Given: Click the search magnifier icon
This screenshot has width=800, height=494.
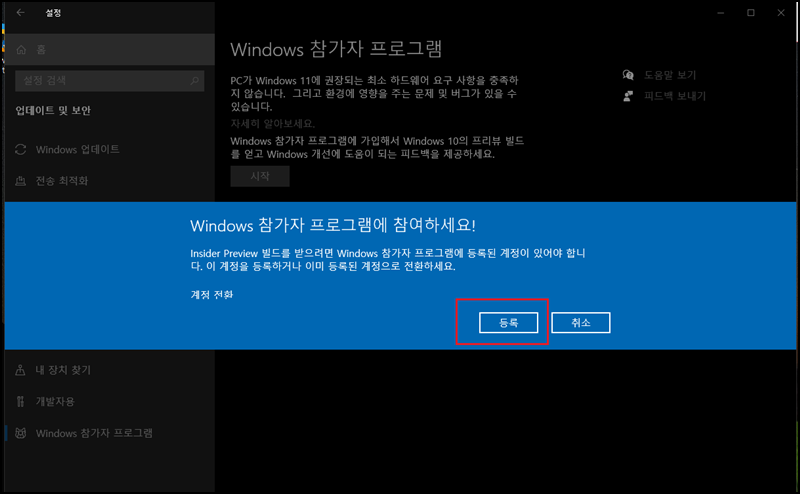Looking at the screenshot, I should click(x=194, y=81).
